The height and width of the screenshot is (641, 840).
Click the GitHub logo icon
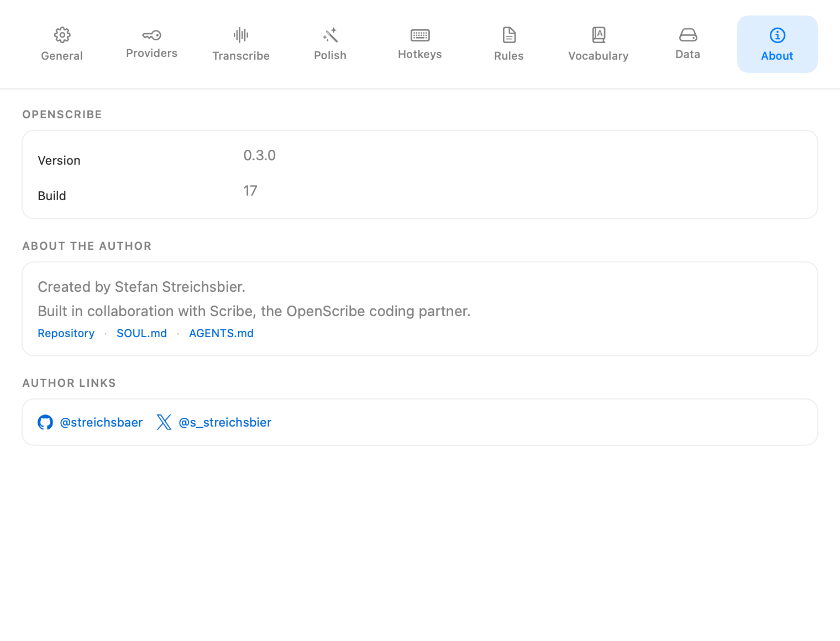[x=45, y=422]
